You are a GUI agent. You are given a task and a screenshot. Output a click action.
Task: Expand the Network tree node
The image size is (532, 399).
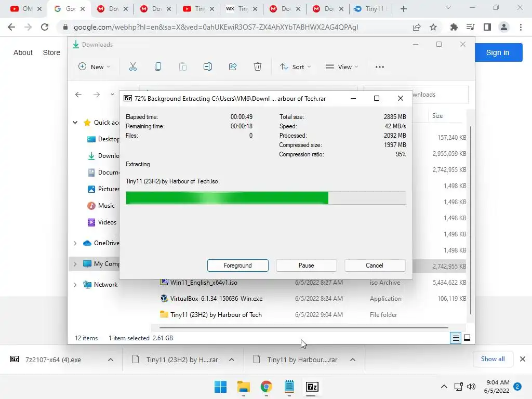75,285
